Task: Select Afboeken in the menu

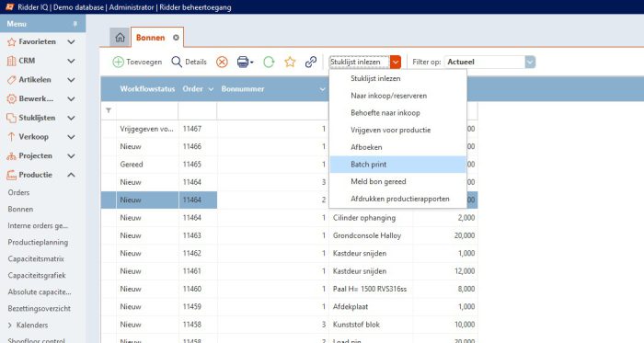Action: 397,147
